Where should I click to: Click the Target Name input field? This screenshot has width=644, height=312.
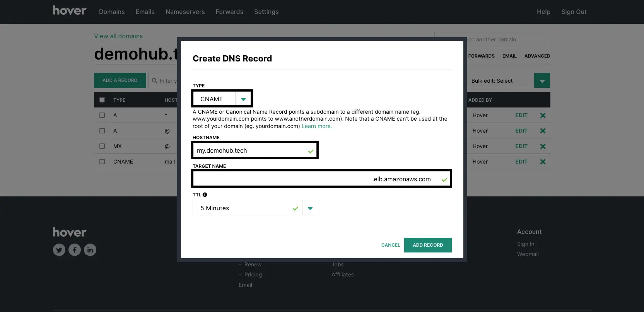coord(322,179)
